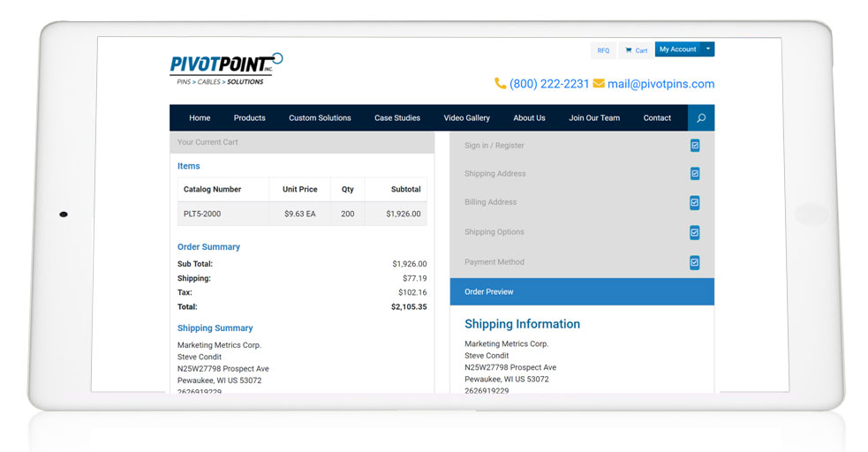Click quantity cell 200
The image size is (868, 452).
point(347,214)
